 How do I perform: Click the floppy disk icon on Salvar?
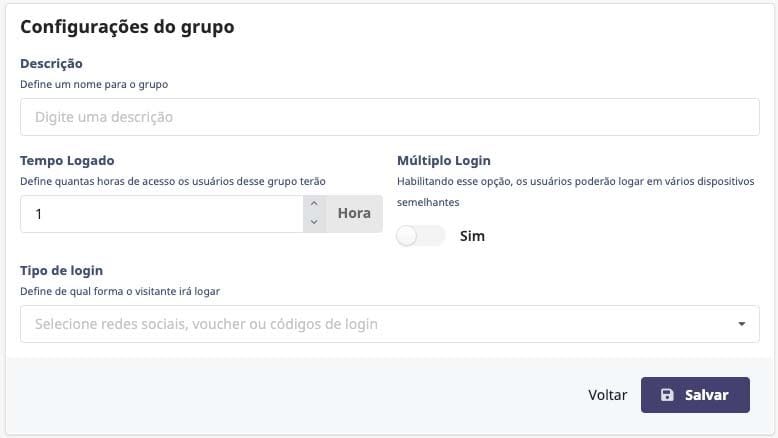pyautogui.click(x=667, y=395)
